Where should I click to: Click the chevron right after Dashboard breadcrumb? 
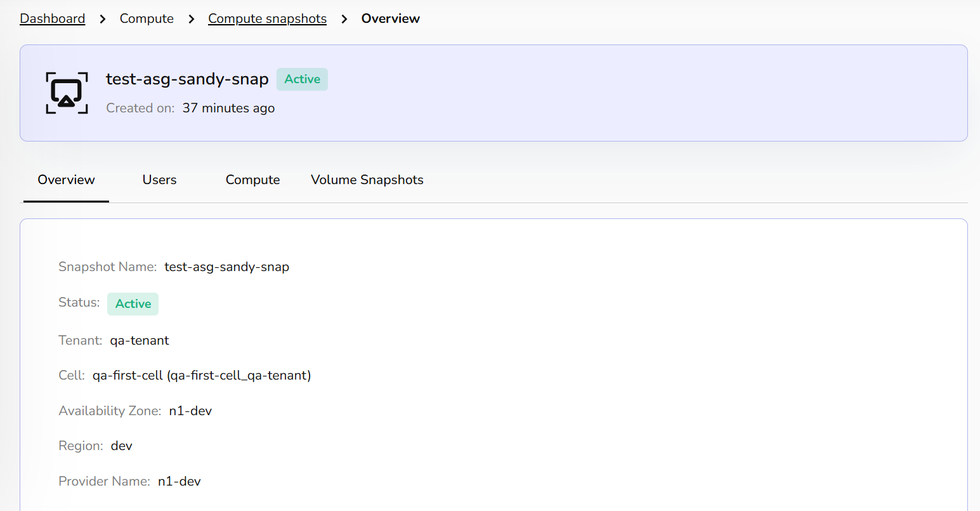[x=103, y=19]
